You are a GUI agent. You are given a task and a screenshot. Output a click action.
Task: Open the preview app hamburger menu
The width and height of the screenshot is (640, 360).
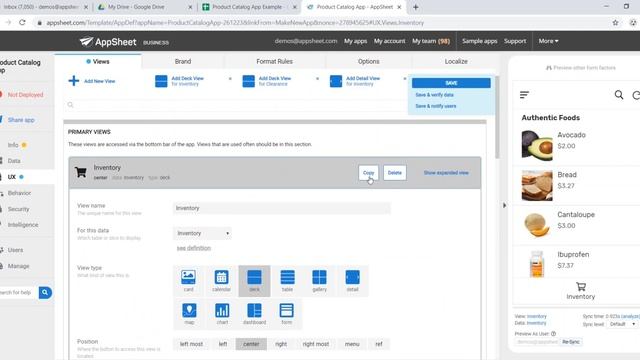[x=524, y=95]
